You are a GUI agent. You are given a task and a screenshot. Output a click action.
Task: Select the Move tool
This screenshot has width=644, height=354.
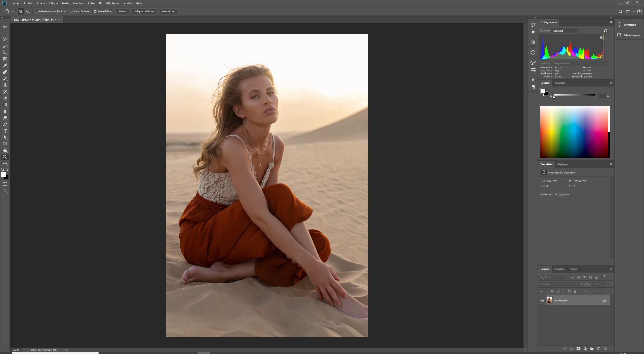point(5,26)
